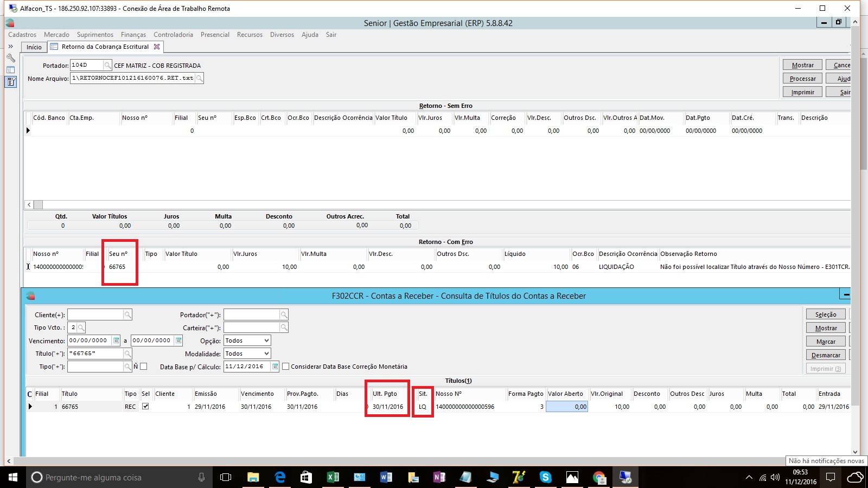Image resolution: width=868 pixels, height=488 pixels.
Task: Click the wrench tool icon in left sidebar
Action: (x=10, y=58)
